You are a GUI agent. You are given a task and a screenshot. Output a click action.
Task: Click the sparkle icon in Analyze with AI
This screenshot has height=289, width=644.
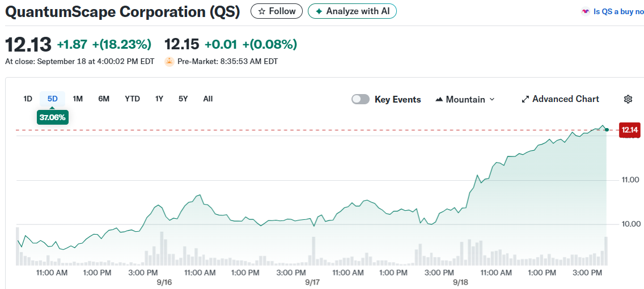click(319, 11)
